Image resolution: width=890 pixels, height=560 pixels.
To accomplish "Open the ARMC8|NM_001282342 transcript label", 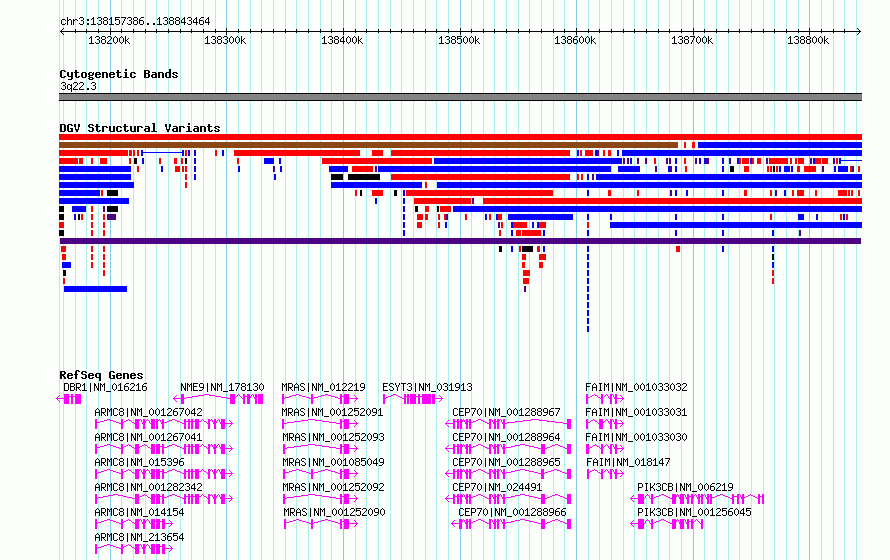I will [149, 487].
